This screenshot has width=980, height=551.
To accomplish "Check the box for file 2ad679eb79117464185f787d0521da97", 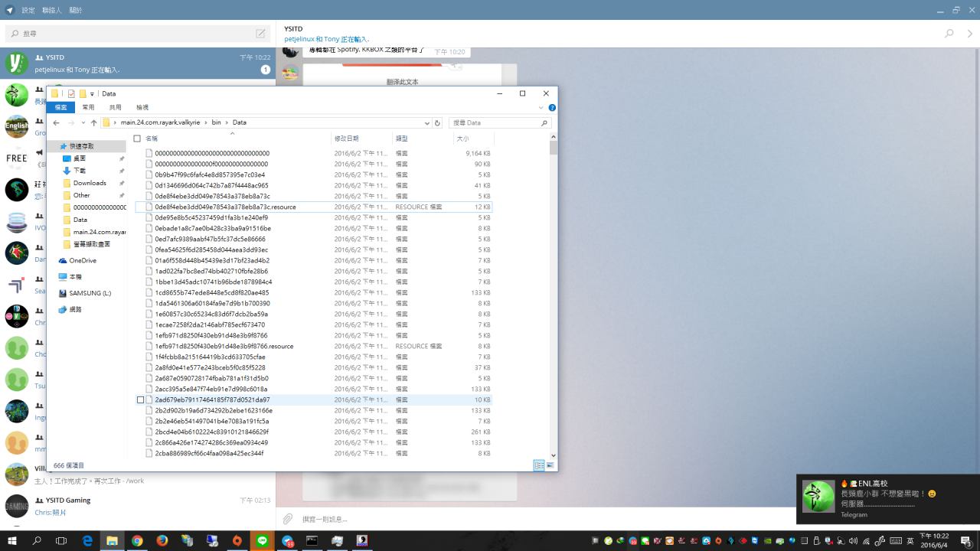I will pos(140,399).
